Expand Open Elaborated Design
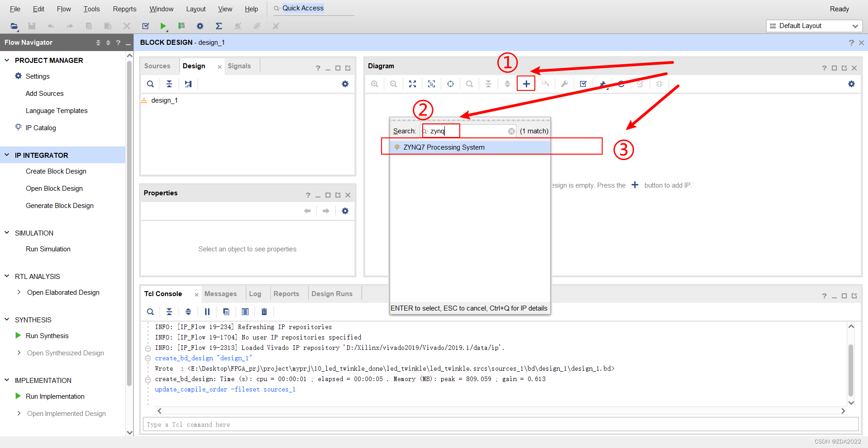Viewport: 868px width, 448px height. [x=19, y=292]
